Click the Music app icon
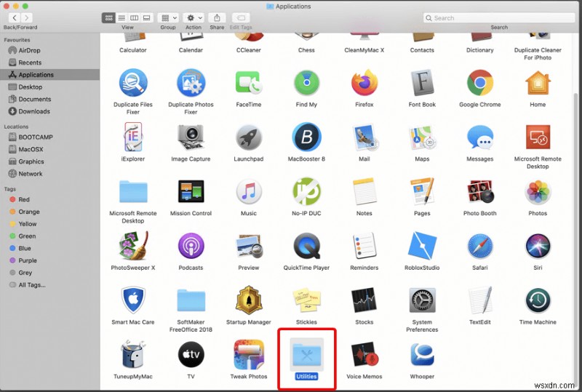Screen dimensions: 582x392 pos(249,191)
